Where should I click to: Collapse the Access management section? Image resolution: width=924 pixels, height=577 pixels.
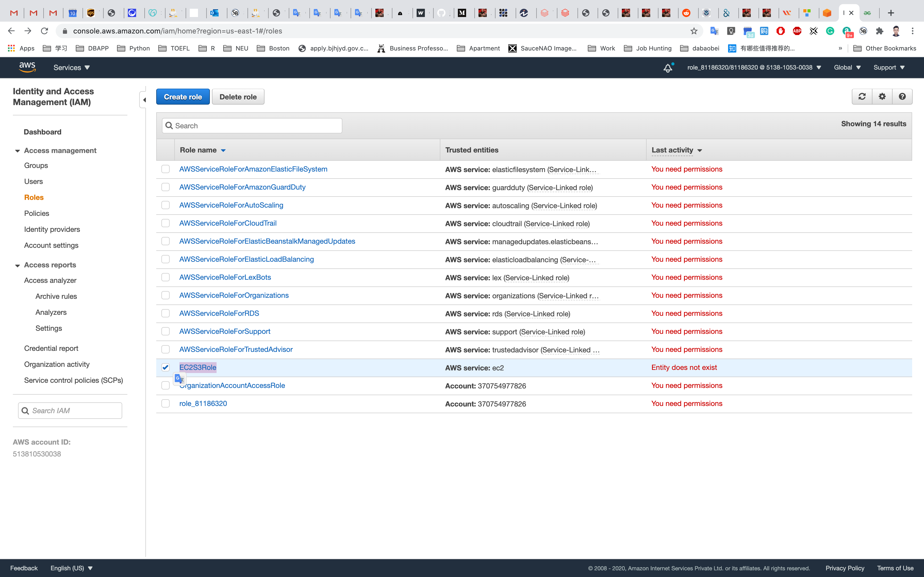18,151
